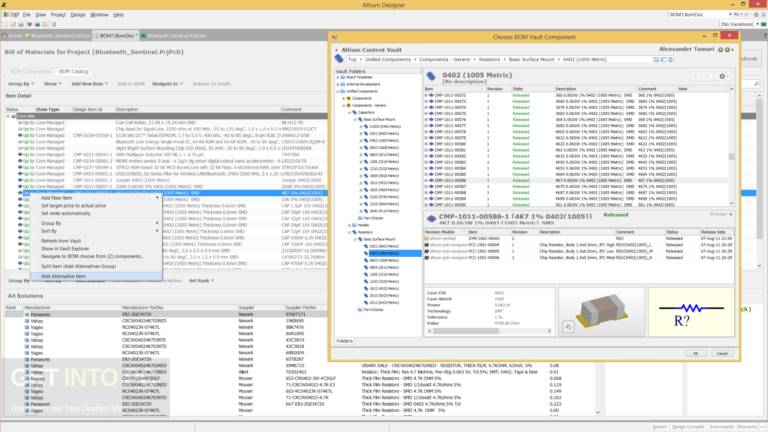
Task: Select the Resistors folder in vault tree
Action: 365,232
